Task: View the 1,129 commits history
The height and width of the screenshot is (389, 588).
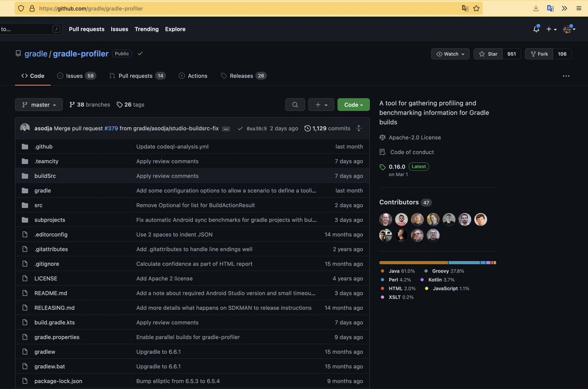Action: click(327, 128)
